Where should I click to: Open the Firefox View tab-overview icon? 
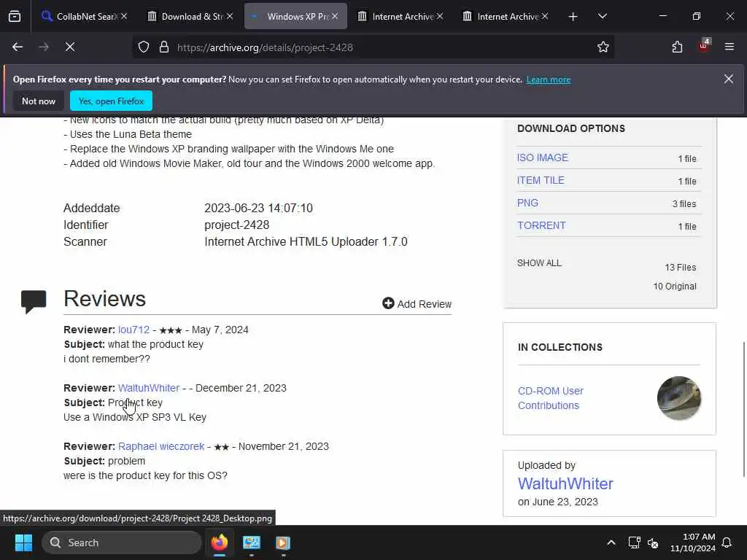[x=15, y=17]
